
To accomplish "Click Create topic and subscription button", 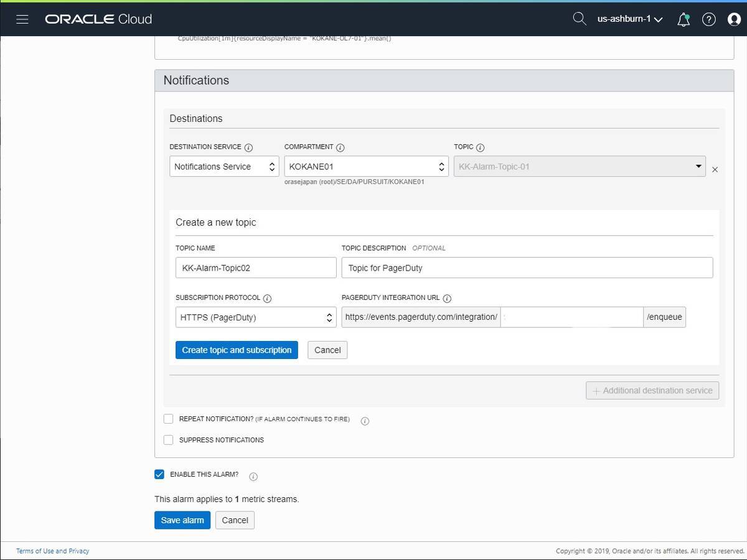I will click(x=237, y=350).
